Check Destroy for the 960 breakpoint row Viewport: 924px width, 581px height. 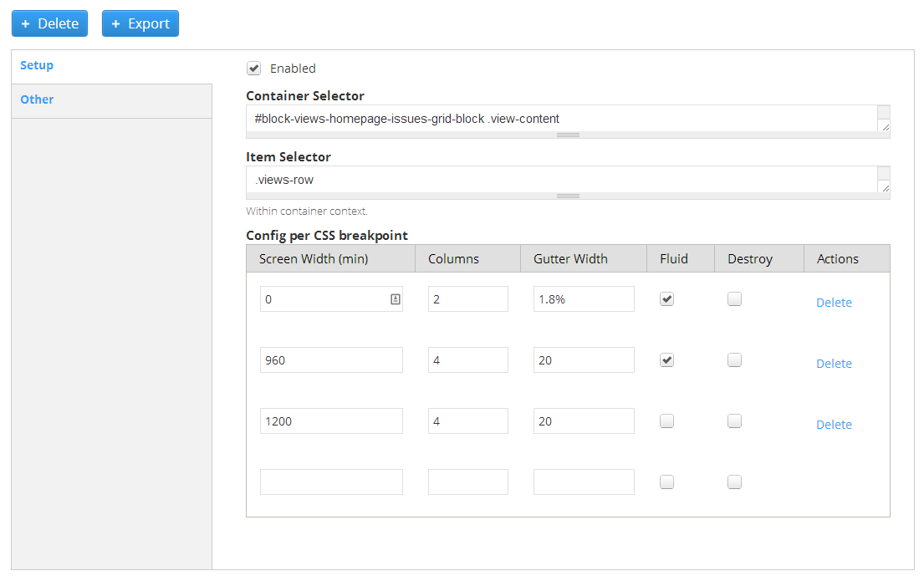tap(734, 360)
